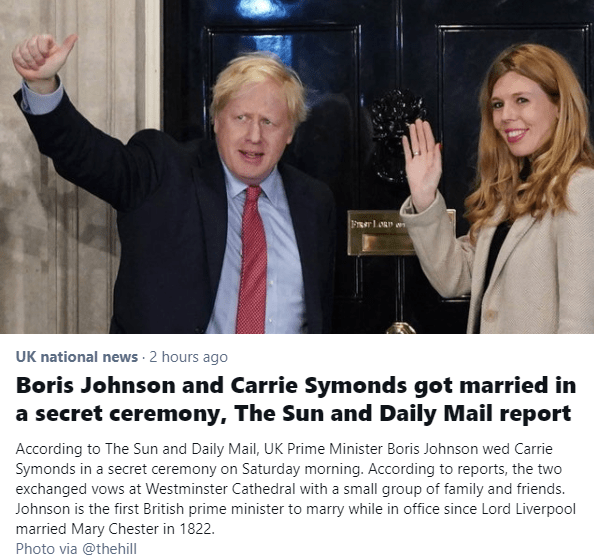Click 'married Mary Chester in 1822' line

pos(115,529)
